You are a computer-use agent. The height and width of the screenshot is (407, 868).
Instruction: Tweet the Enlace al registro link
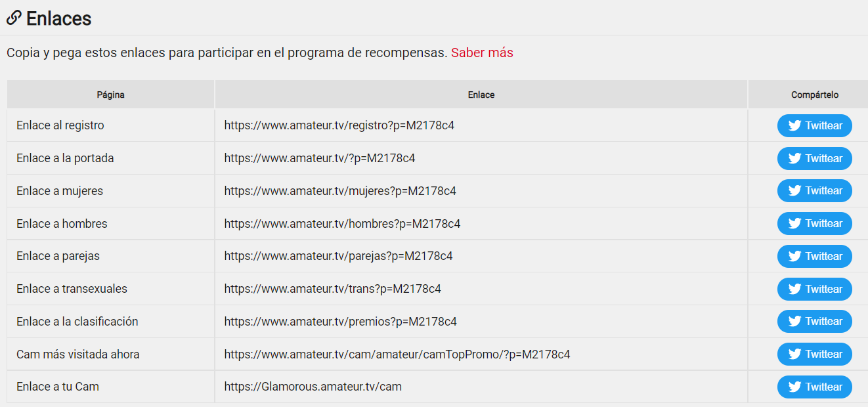point(814,125)
